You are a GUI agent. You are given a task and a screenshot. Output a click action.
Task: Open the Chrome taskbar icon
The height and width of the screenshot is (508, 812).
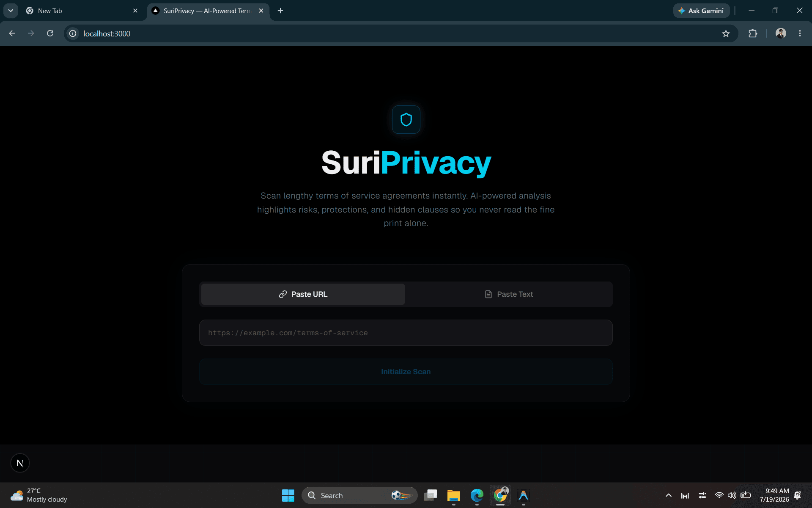(500, 495)
